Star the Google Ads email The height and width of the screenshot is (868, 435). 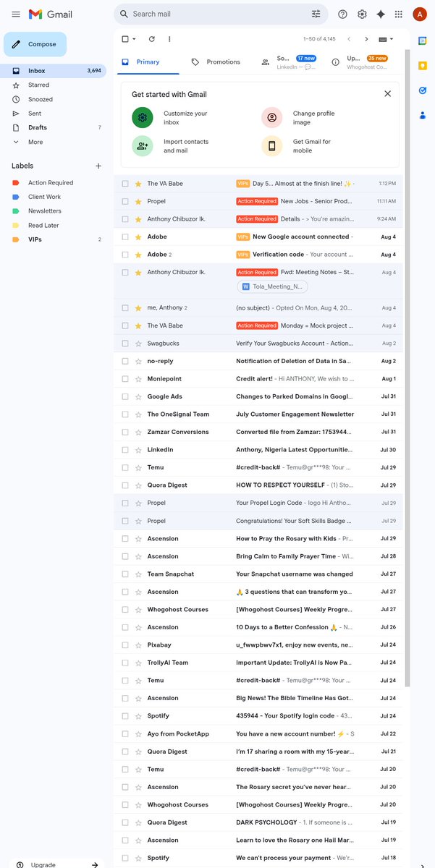138,396
